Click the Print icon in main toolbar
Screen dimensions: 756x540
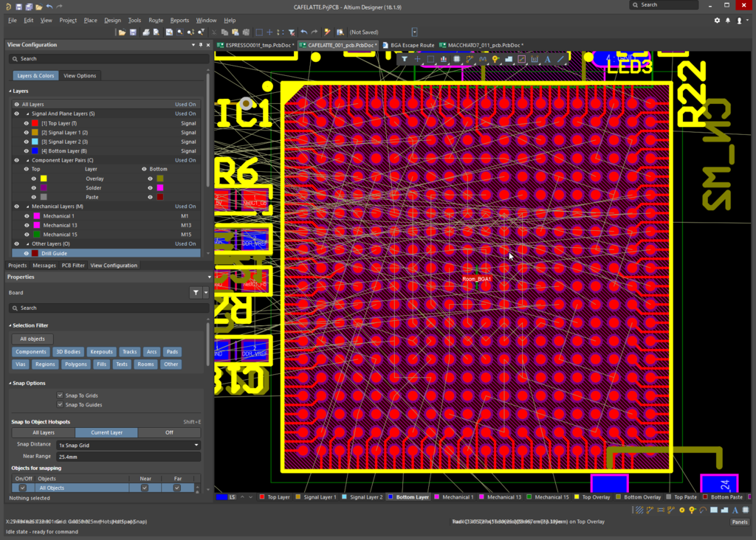point(145,32)
